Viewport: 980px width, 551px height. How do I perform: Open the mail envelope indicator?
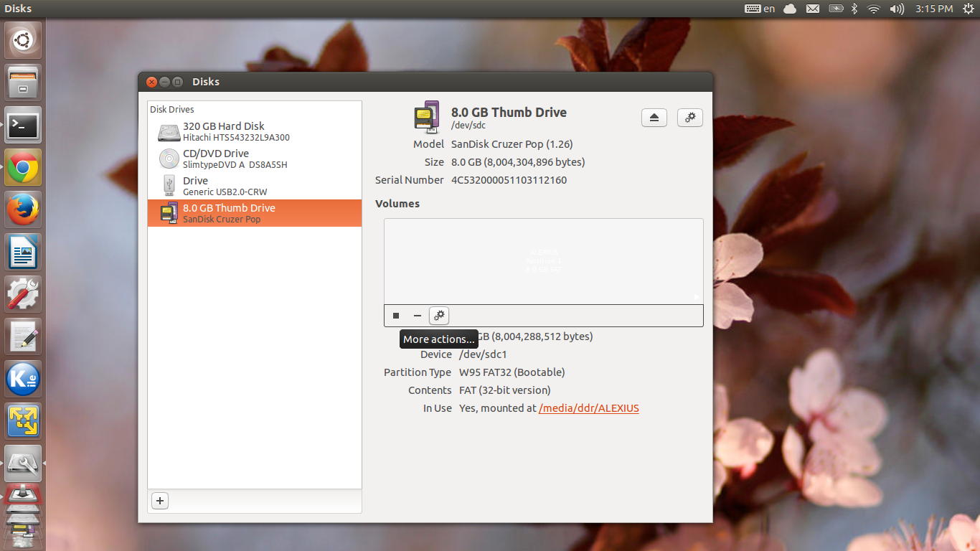811,8
